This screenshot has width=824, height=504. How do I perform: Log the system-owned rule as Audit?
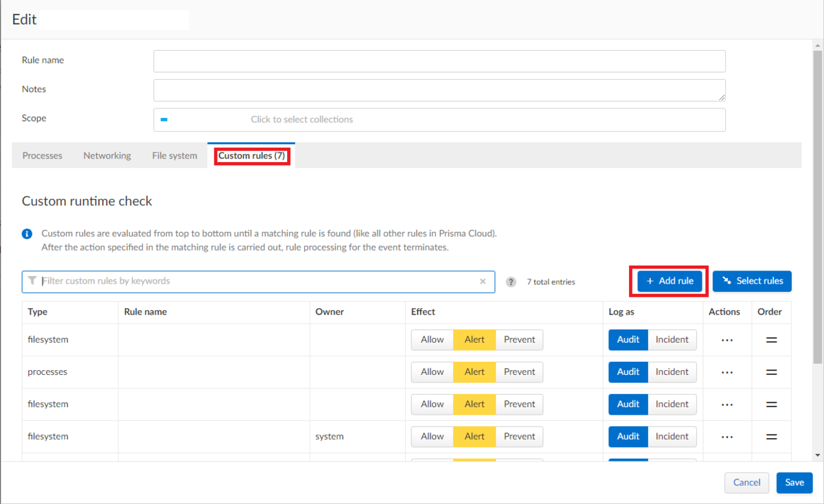coord(628,437)
